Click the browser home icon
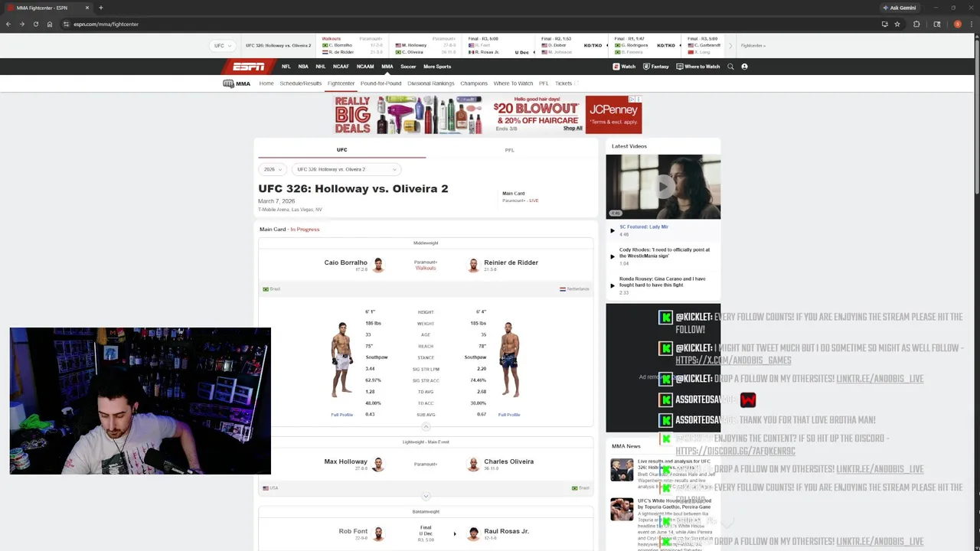The image size is (980, 551). coord(50,24)
